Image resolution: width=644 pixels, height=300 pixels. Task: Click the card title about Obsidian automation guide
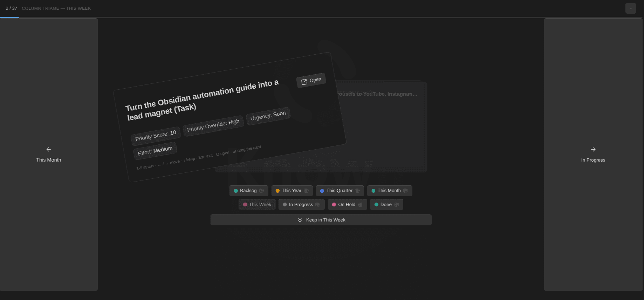(x=202, y=100)
